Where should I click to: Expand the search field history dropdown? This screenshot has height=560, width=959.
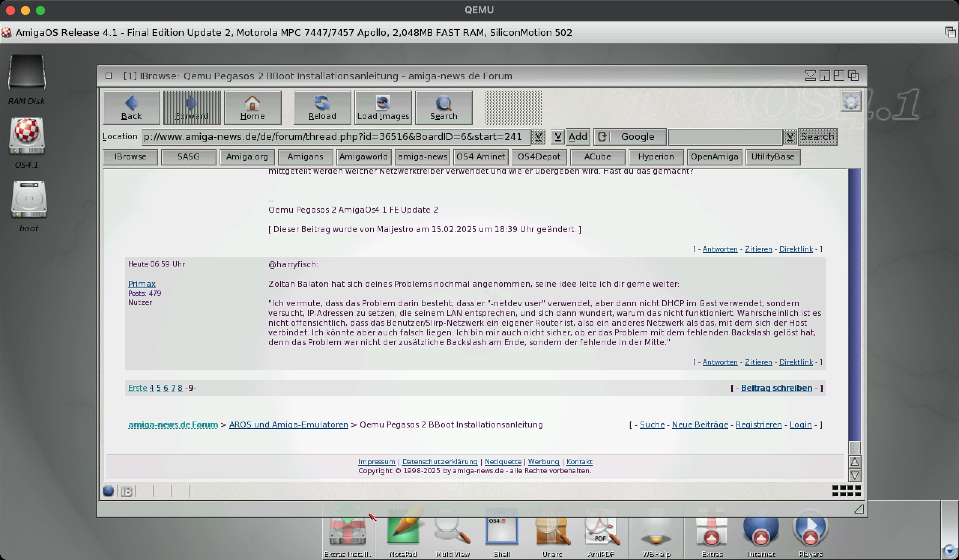click(790, 137)
